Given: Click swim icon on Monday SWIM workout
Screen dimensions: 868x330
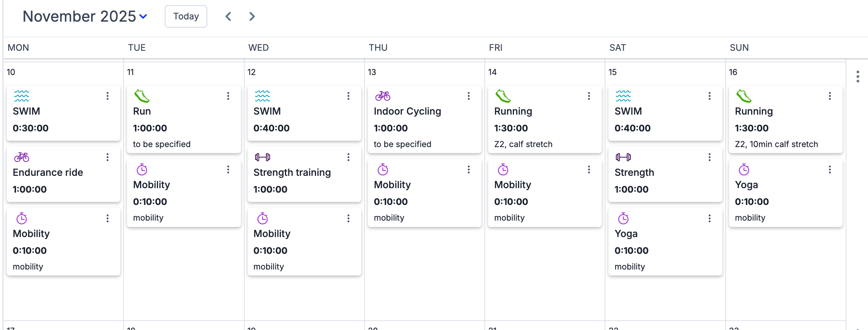Looking at the screenshot, I should 22,96.
